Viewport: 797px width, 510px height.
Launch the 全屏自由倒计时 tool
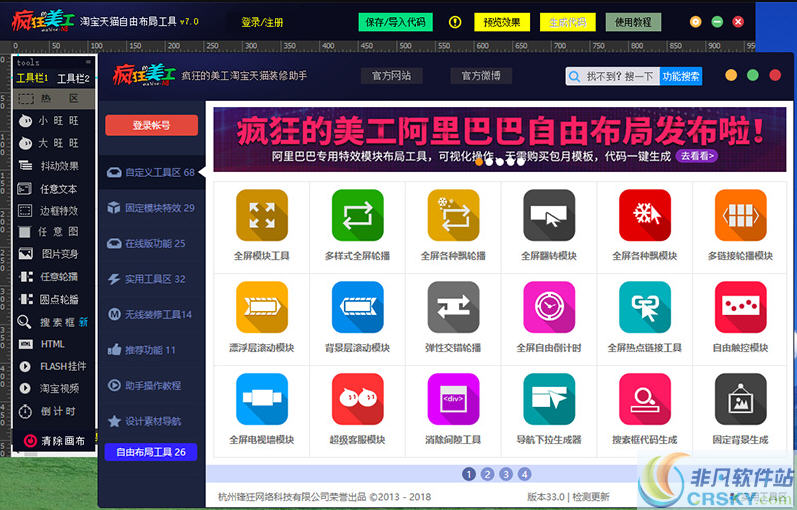549,307
